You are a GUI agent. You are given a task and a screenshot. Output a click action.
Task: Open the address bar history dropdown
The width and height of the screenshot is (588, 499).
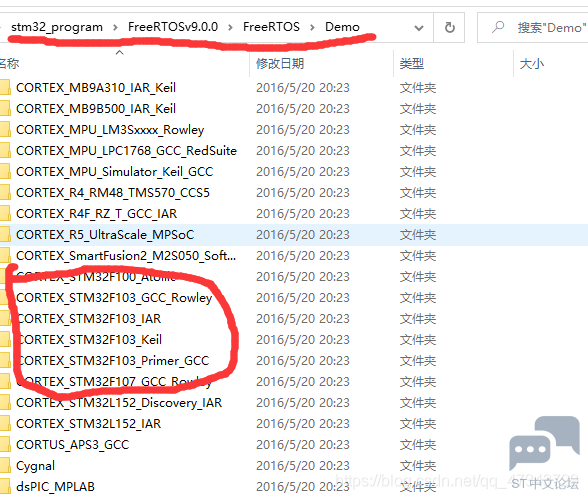(x=418, y=28)
